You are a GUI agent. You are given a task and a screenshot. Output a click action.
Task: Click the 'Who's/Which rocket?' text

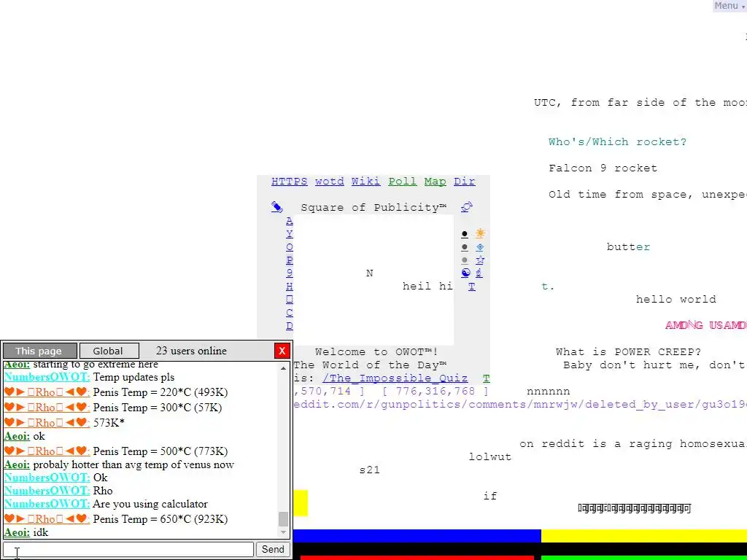tap(617, 142)
